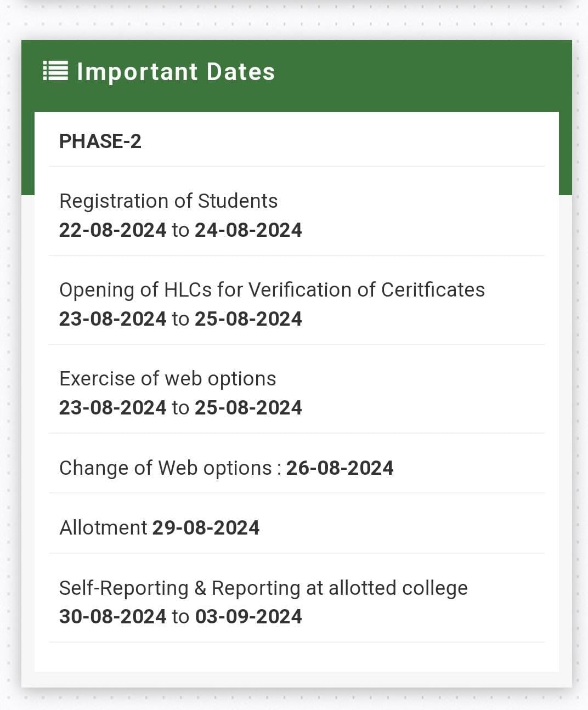588x710 pixels.
Task: Select the date 26-08-2024
Action: pyautogui.click(x=340, y=468)
